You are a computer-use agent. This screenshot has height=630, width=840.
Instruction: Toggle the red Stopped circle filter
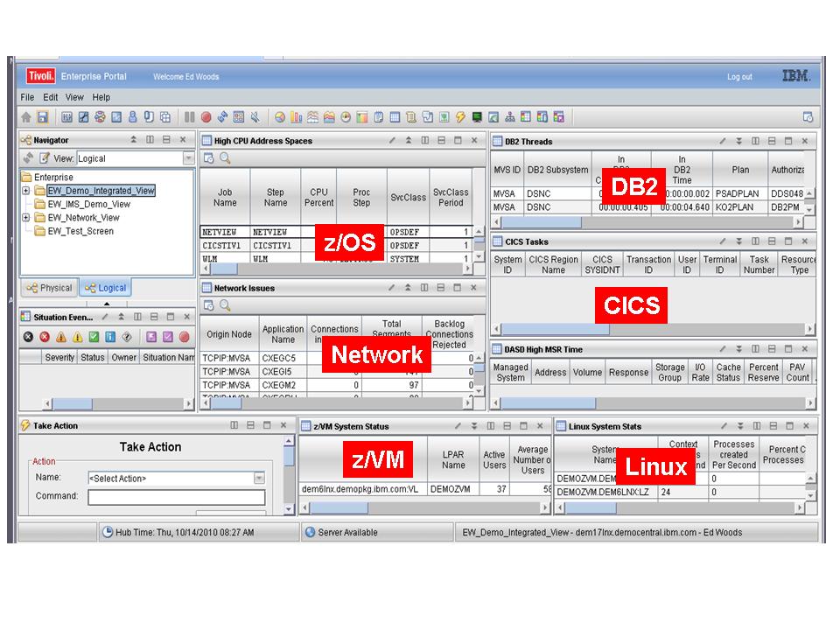185,336
